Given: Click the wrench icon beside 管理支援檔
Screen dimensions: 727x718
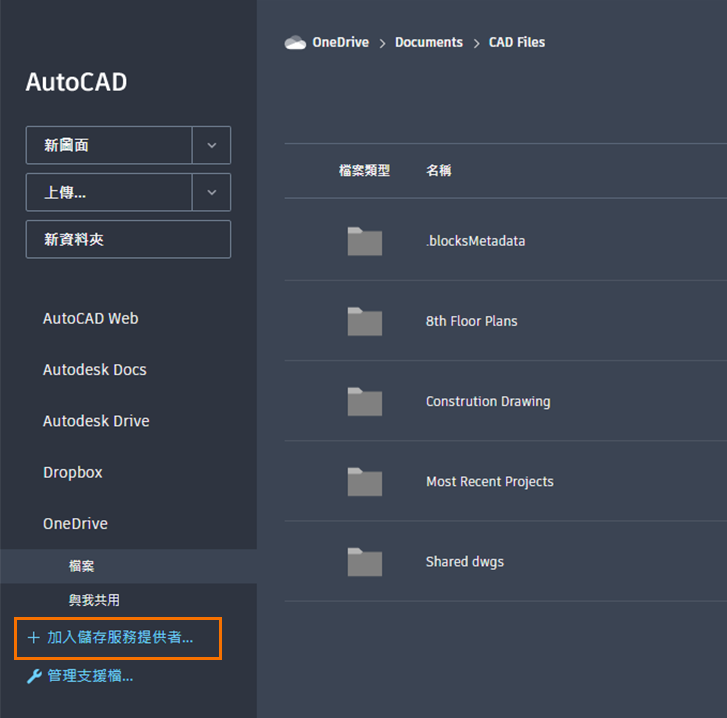Looking at the screenshot, I should click(x=34, y=676).
